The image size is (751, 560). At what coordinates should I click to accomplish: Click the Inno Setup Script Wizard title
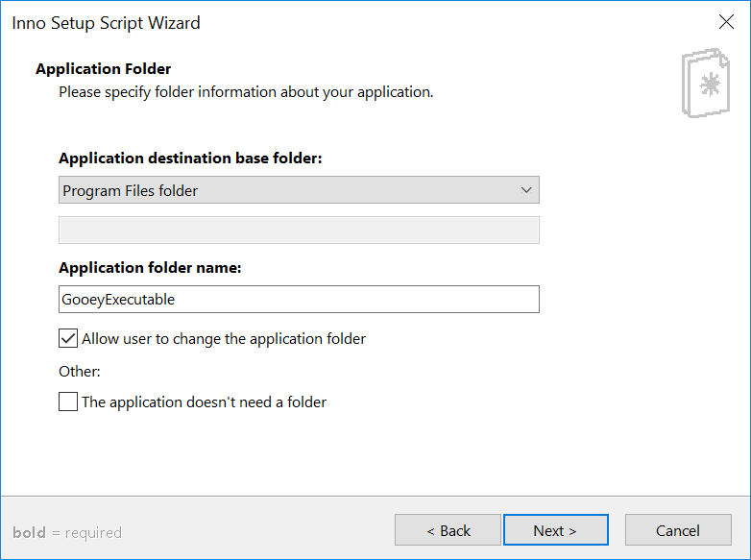click(106, 23)
